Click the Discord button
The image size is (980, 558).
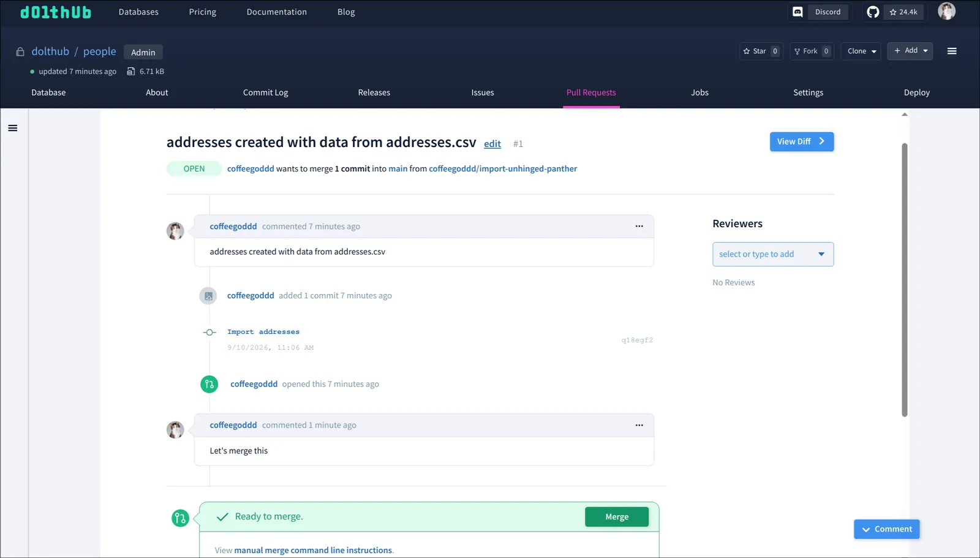[x=827, y=12]
